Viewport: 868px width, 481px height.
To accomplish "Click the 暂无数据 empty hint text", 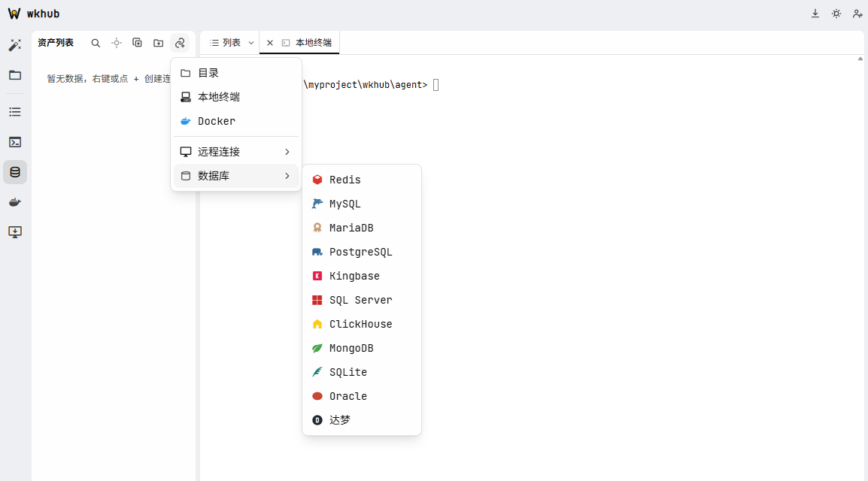I will (108, 79).
